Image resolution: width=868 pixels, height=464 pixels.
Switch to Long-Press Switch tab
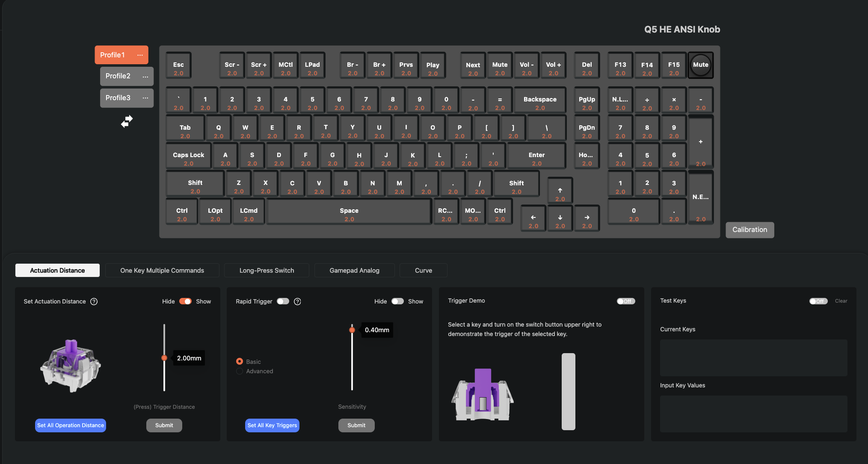267,270
